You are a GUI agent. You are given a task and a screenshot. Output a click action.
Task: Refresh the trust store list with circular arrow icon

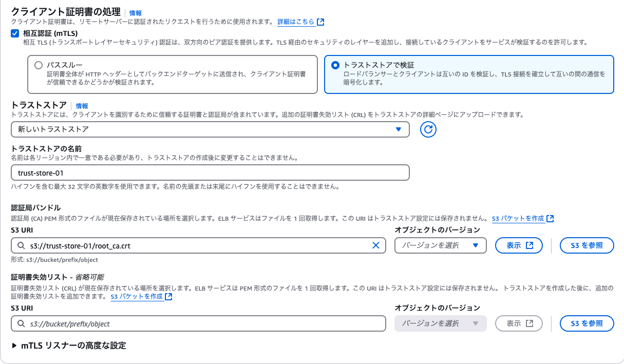pyautogui.click(x=428, y=129)
